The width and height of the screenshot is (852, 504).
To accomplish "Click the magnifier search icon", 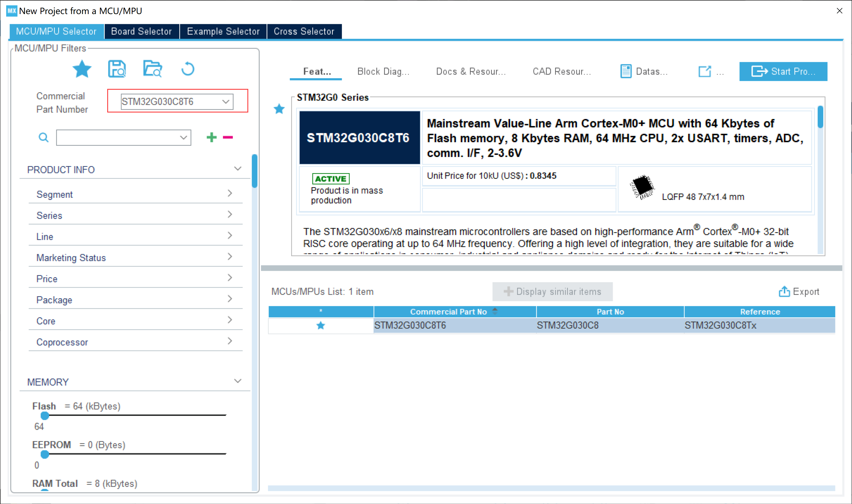I will (44, 138).
